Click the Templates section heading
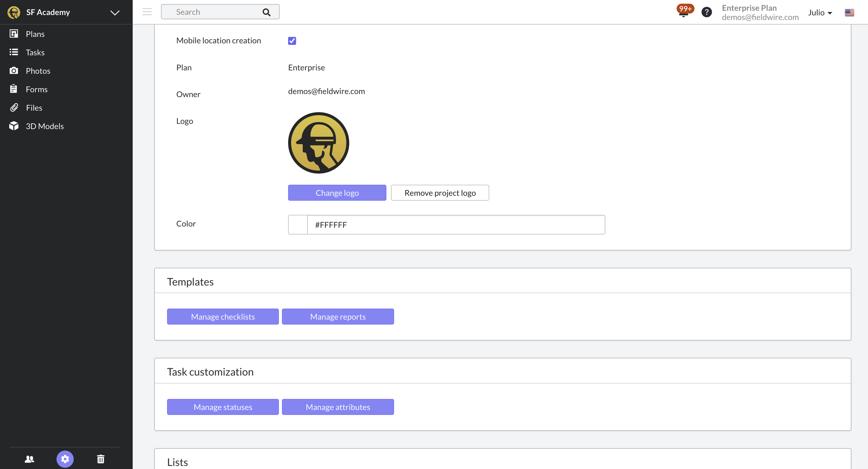Viewport: 868px width, 469px height. pos(190,282)
